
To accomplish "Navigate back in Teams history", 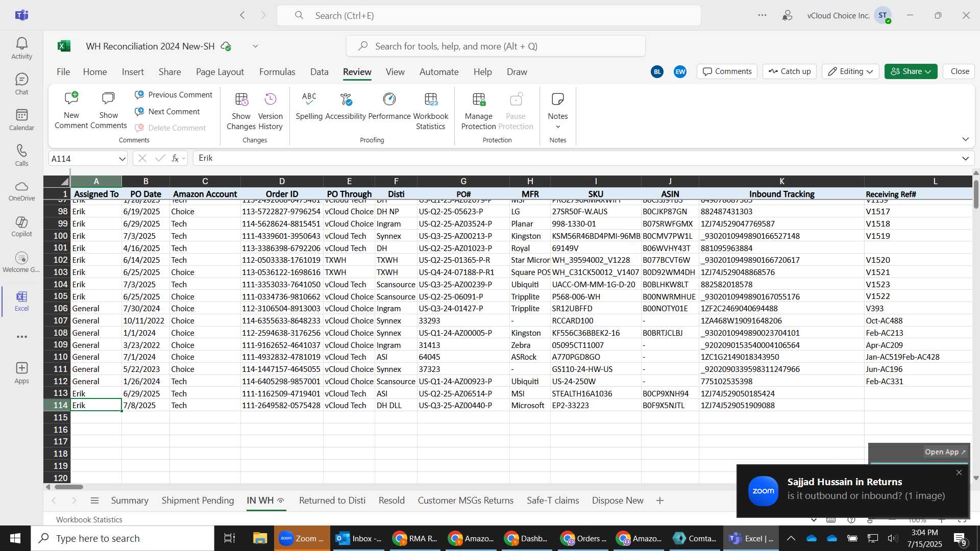I will (242, 15).
